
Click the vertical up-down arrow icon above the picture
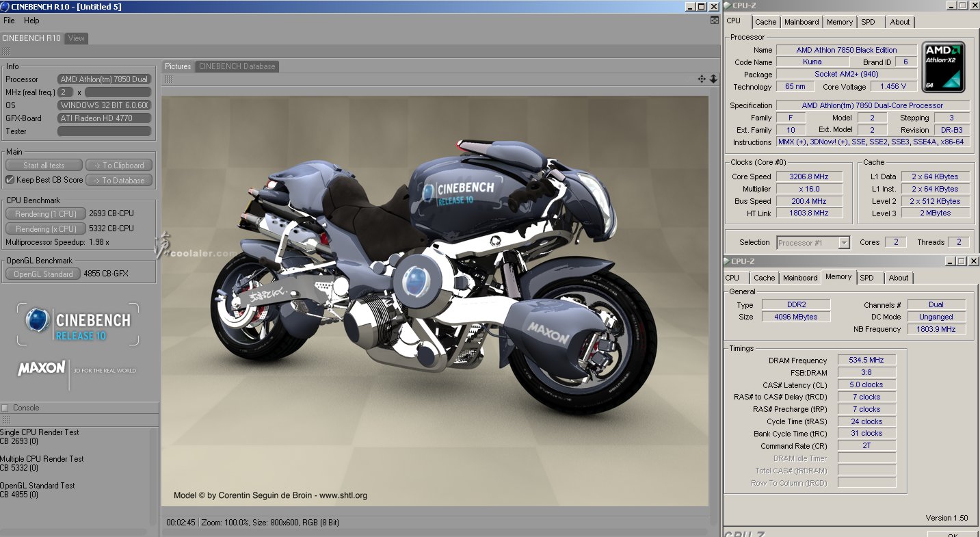coord(713,79)
